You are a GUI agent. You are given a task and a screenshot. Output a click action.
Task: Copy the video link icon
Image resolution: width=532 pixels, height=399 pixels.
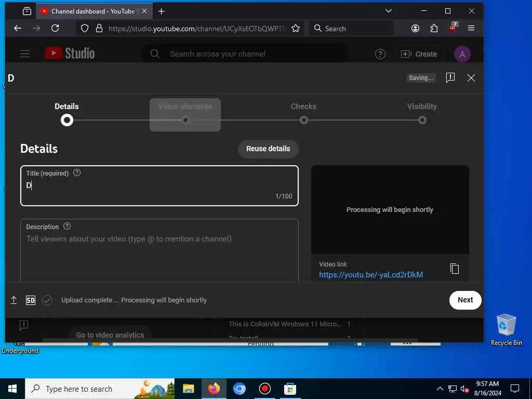455,269
